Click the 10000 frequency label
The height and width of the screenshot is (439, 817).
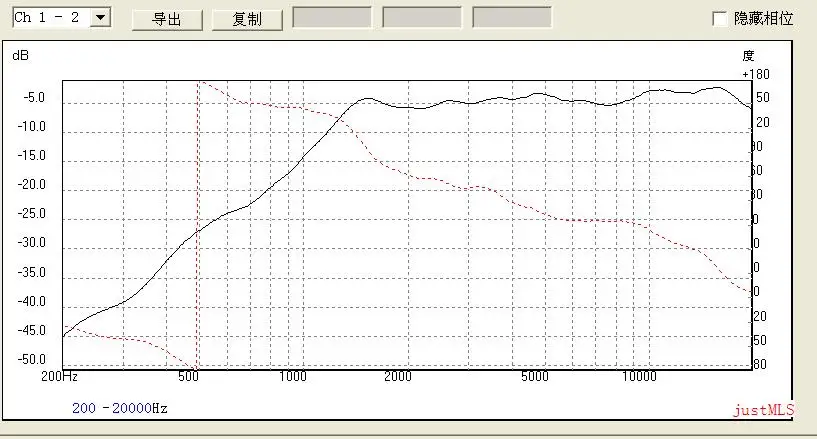tap(639, 377)
